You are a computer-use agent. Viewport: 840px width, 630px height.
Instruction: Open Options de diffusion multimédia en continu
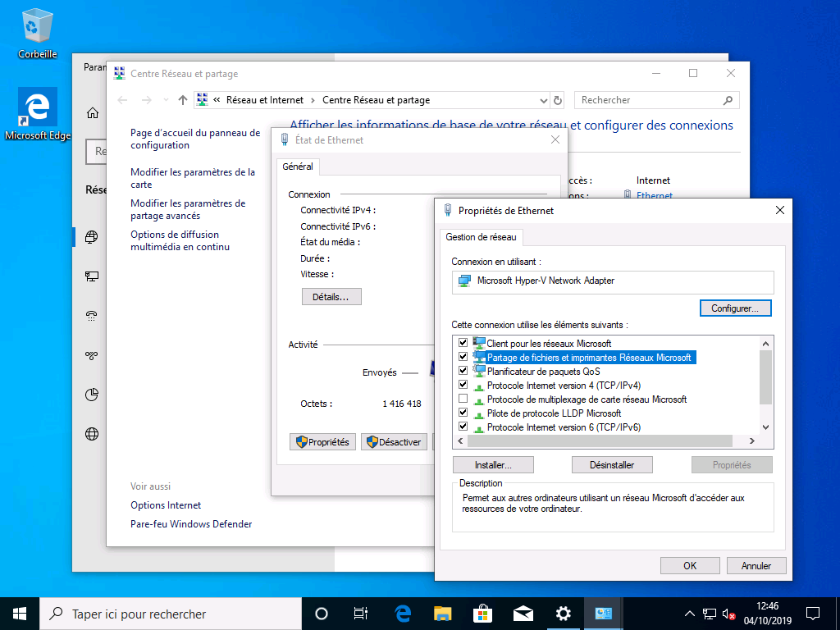[180, 240]
